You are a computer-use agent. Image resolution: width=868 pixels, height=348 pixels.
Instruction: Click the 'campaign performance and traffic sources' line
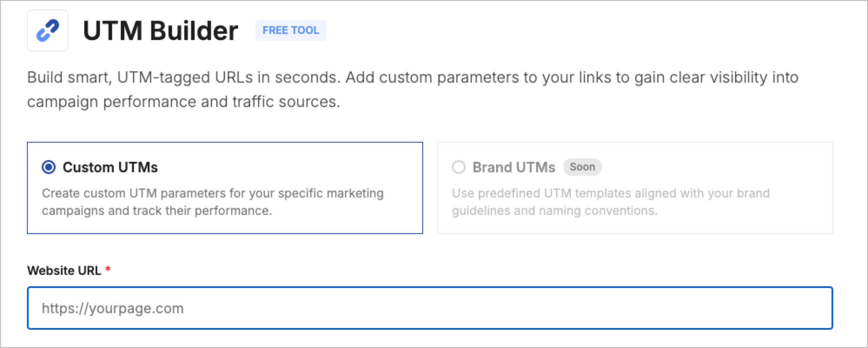coord(183,102)
